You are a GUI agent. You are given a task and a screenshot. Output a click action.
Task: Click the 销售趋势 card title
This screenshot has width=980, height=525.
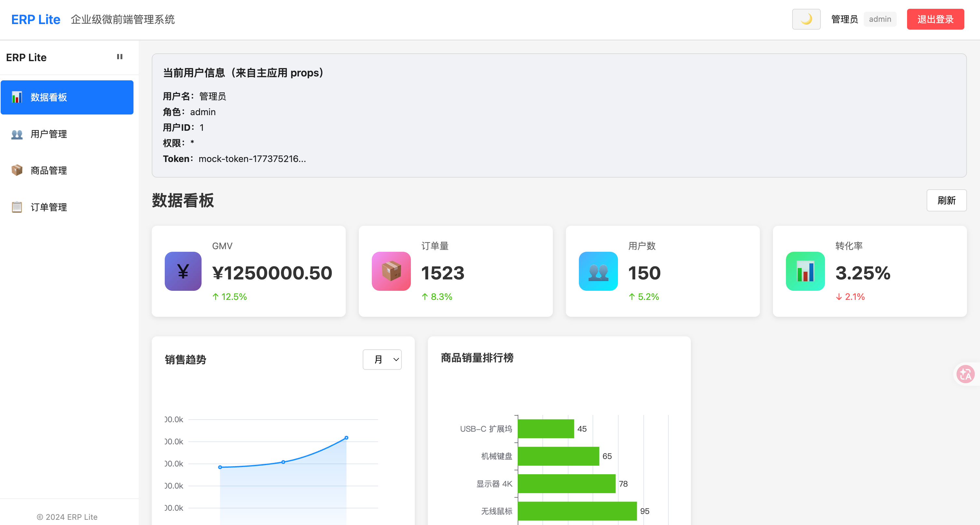coord(185,360)
